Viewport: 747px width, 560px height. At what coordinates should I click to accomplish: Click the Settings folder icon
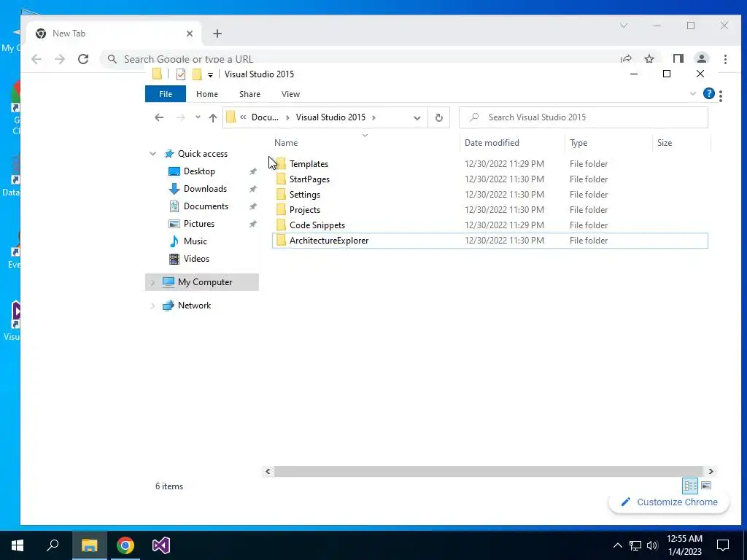point(281,194)
